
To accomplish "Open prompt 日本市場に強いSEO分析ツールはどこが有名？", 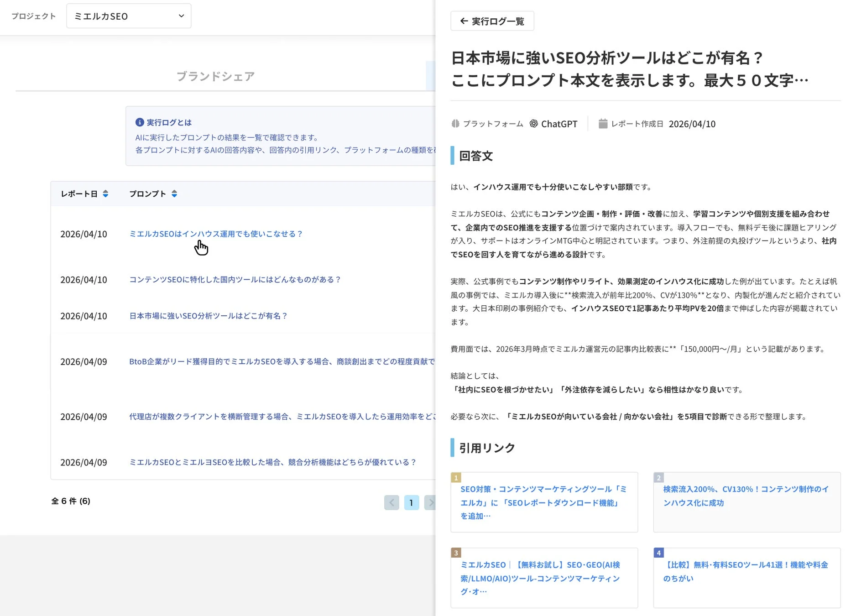I will coord(208,315).
